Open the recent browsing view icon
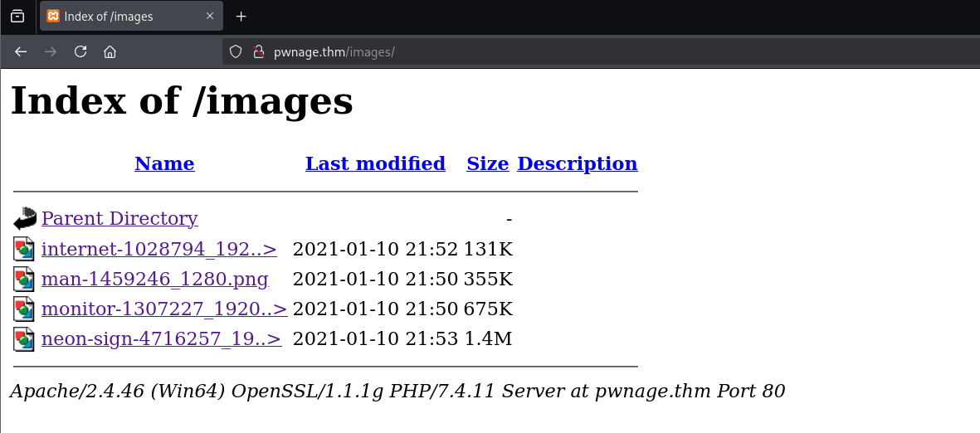Image resolution: width=980 pixels, height=433 pixels. pos(17,17)
